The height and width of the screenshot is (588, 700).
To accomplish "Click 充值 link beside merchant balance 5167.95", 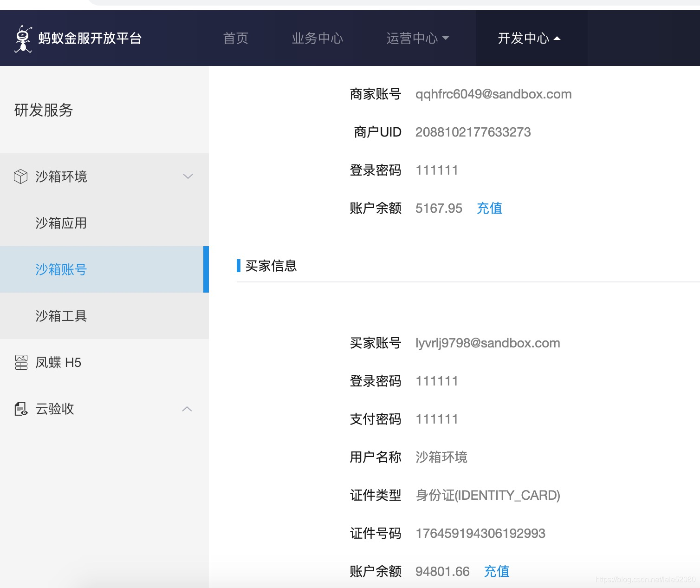I will coord(490,208).
